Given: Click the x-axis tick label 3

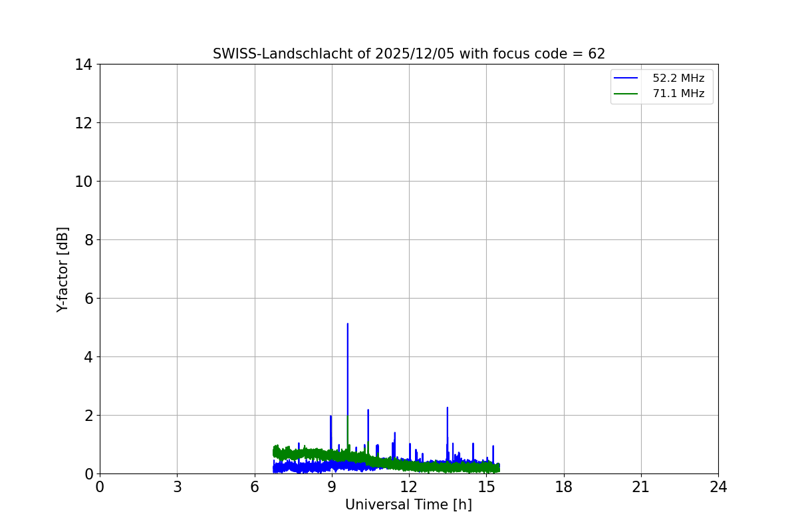Looking at the screenshot, I should coord(177,487).
